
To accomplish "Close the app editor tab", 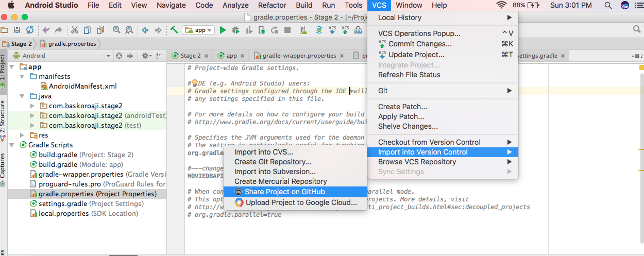I will tap(242, 56).
